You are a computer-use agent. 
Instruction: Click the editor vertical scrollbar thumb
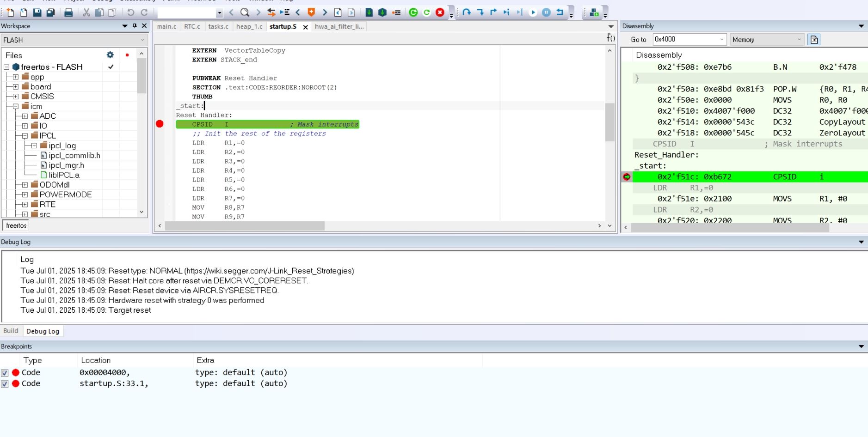[609, 122]
